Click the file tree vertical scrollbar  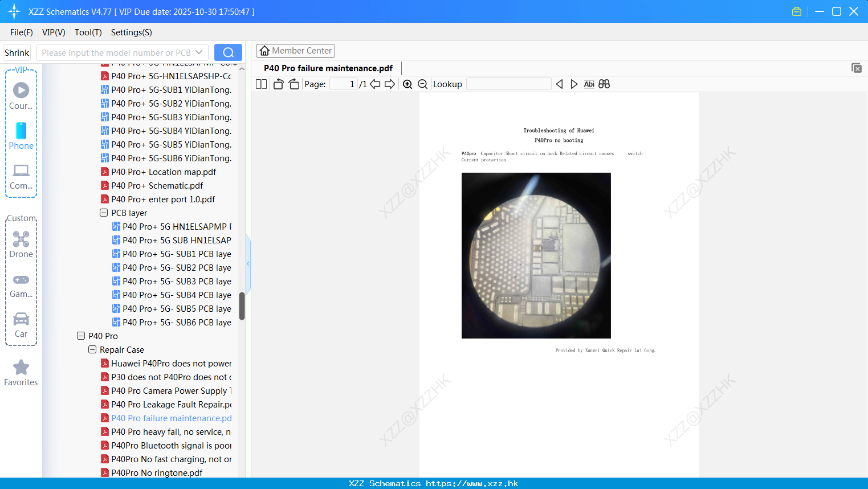[242, 306]
